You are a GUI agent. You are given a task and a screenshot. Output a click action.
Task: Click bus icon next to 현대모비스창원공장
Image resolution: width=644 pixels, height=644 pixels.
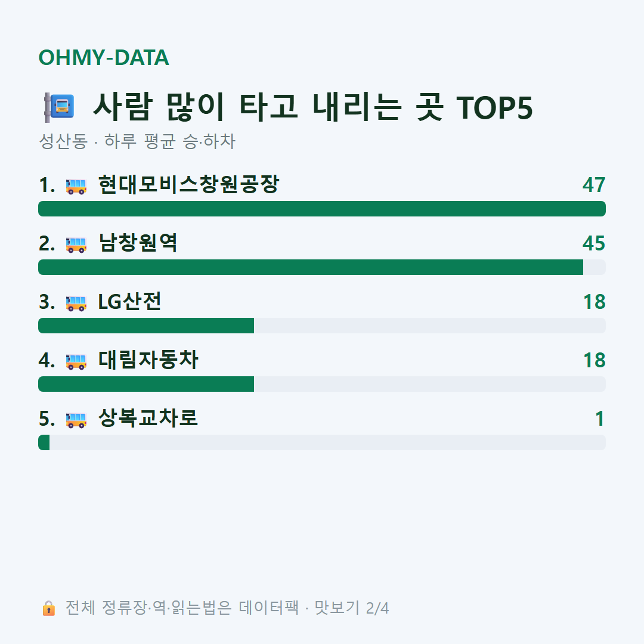tap(76, 186)
